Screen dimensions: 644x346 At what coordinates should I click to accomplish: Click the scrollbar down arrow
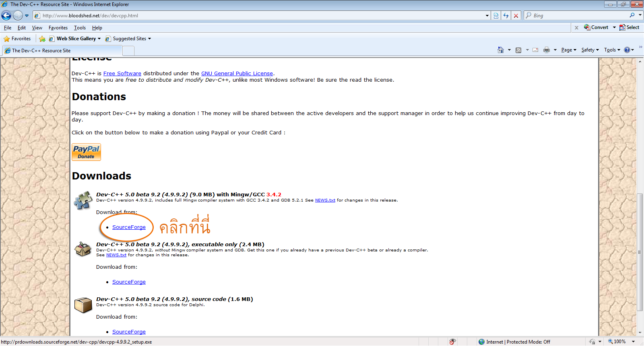click(640, 333)
